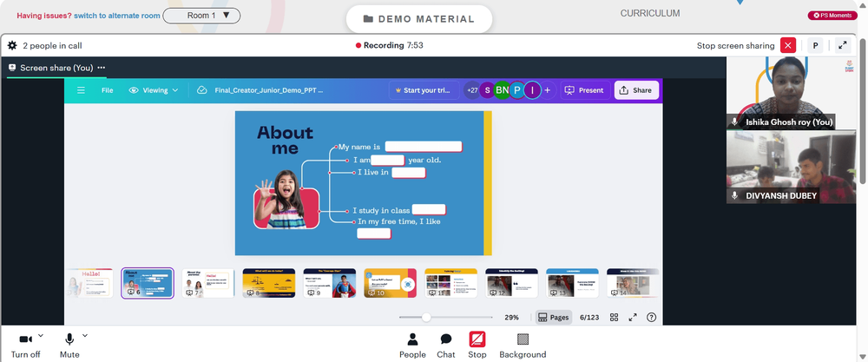Screen dimensions: 868x362
Task: Toggle the Pages thumbnail view
Action: coord(554,317)
